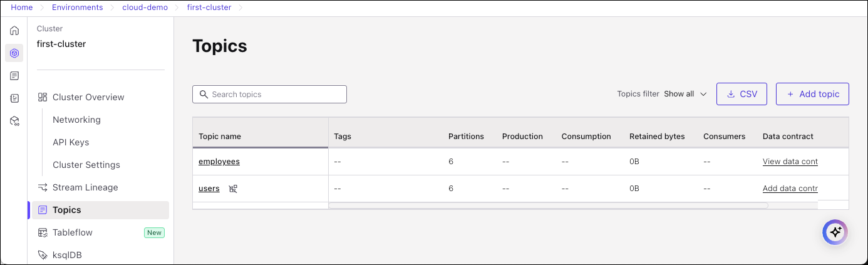This screenshot has width=868, height=265.
Task: Click the cloud-demo breadcrumb link
Action: [x=145, y=8]
